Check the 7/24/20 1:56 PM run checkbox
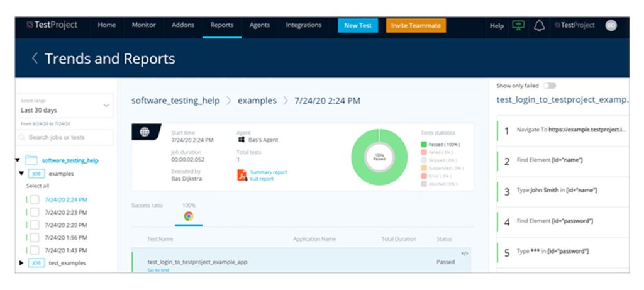 [x=35, y=237]
